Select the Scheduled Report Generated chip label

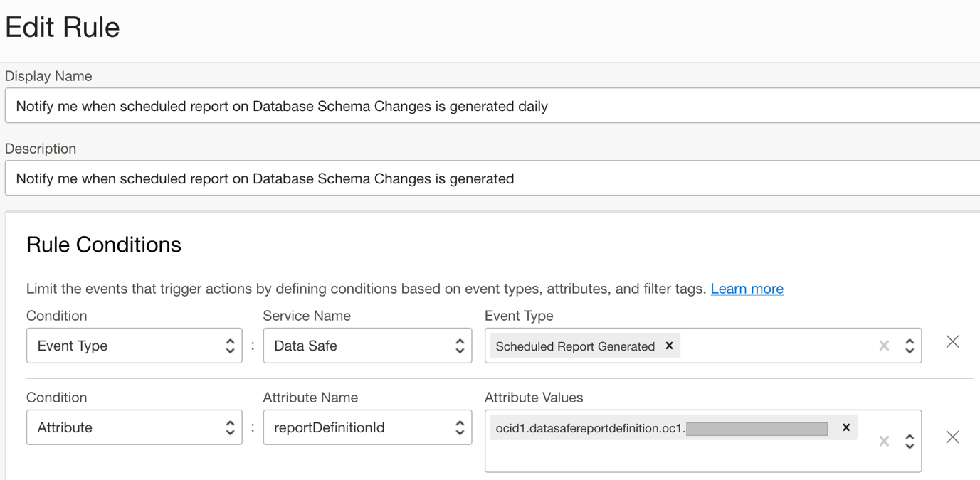coord(575,346)
